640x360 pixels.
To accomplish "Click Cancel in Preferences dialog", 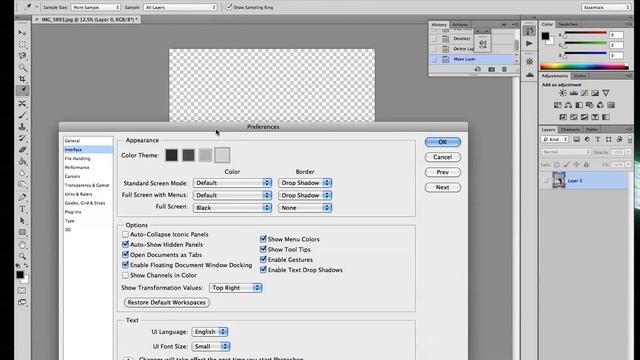I will coord(443,157).
